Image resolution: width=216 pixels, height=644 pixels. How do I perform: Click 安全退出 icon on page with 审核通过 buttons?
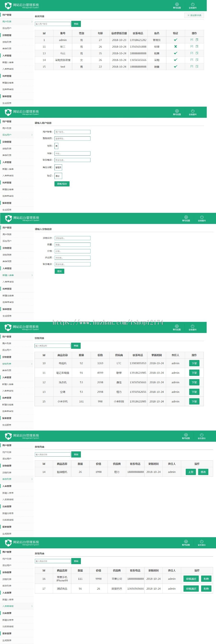click(x=202, y=541)
